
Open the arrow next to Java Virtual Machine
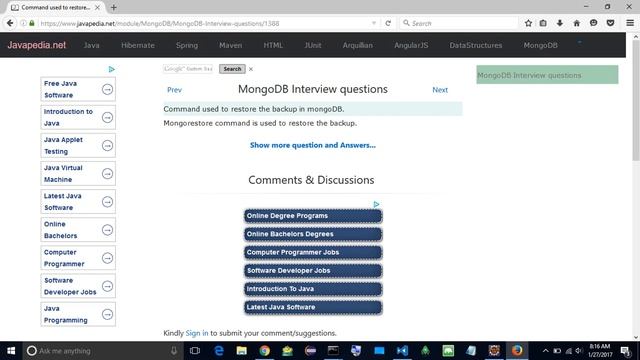[x=107, y=173]
